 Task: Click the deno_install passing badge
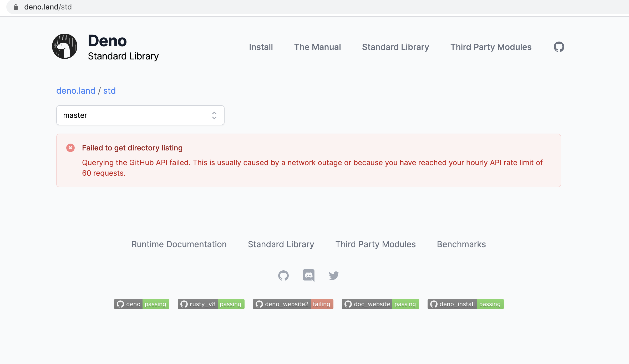tap(465, 304)
